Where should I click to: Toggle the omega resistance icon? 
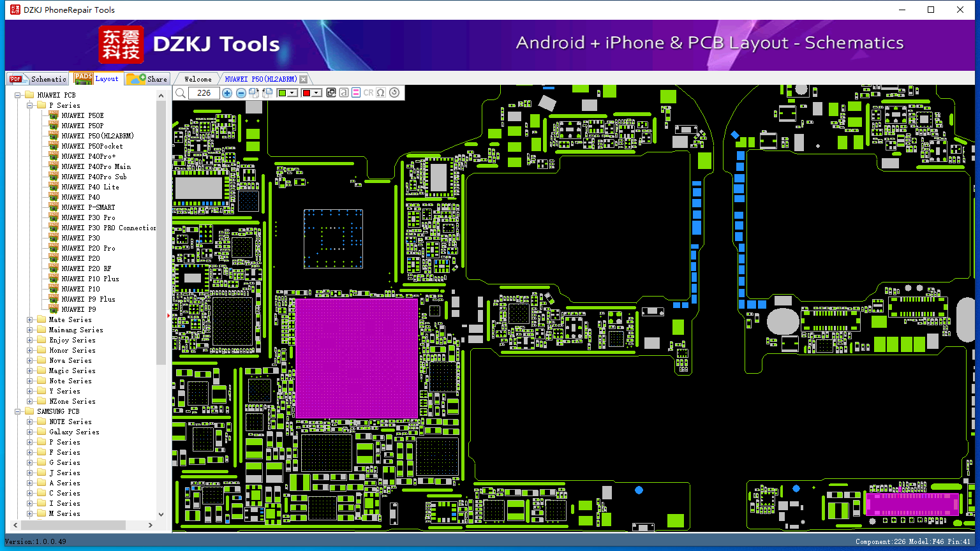(381, 93)
